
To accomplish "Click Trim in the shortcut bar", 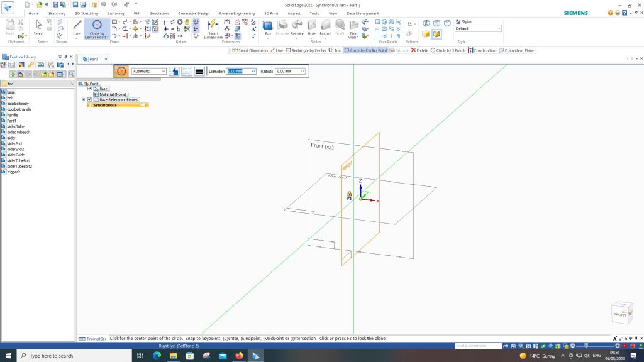I will click(335, 50).
